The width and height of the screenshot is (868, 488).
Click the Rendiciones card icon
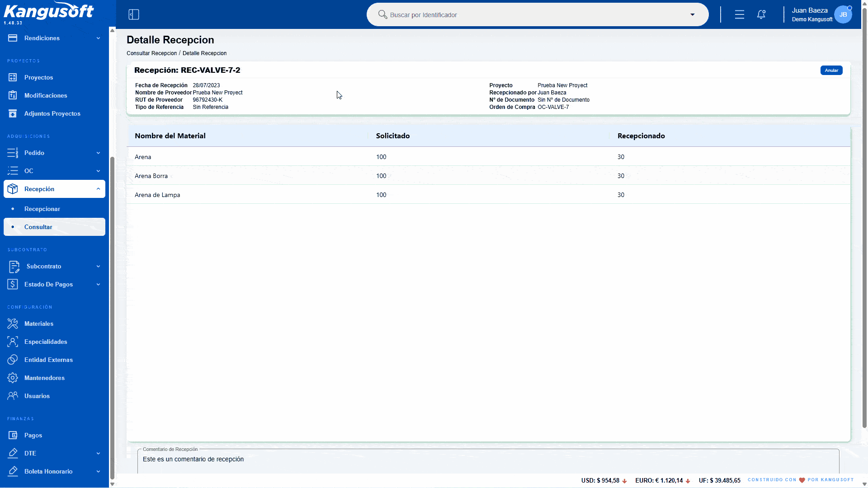tap(13, 38)
